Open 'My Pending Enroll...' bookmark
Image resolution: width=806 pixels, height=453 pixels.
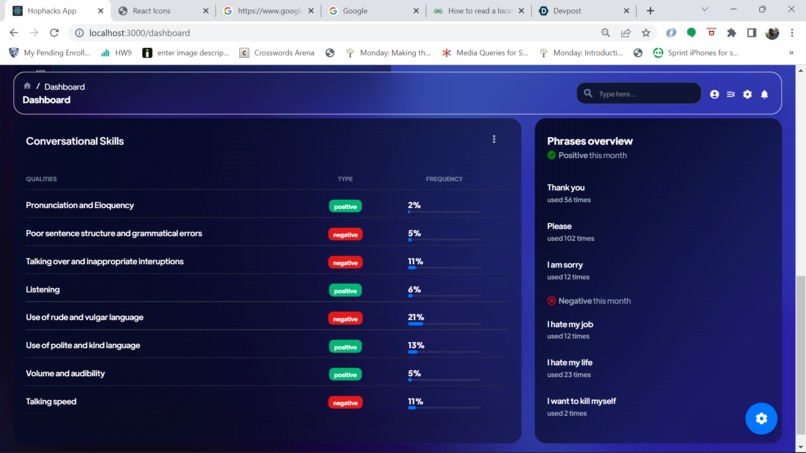[50, 52]
